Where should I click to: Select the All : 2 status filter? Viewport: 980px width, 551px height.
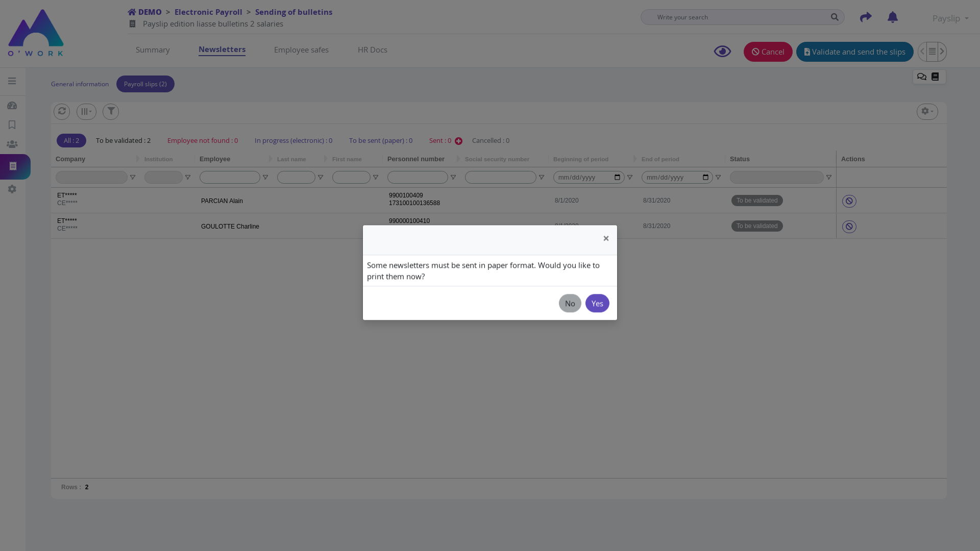point(71,141)
